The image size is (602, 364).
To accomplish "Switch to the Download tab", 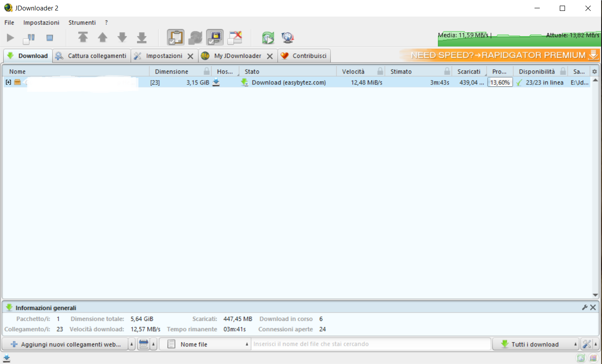I will click(28, 56).
